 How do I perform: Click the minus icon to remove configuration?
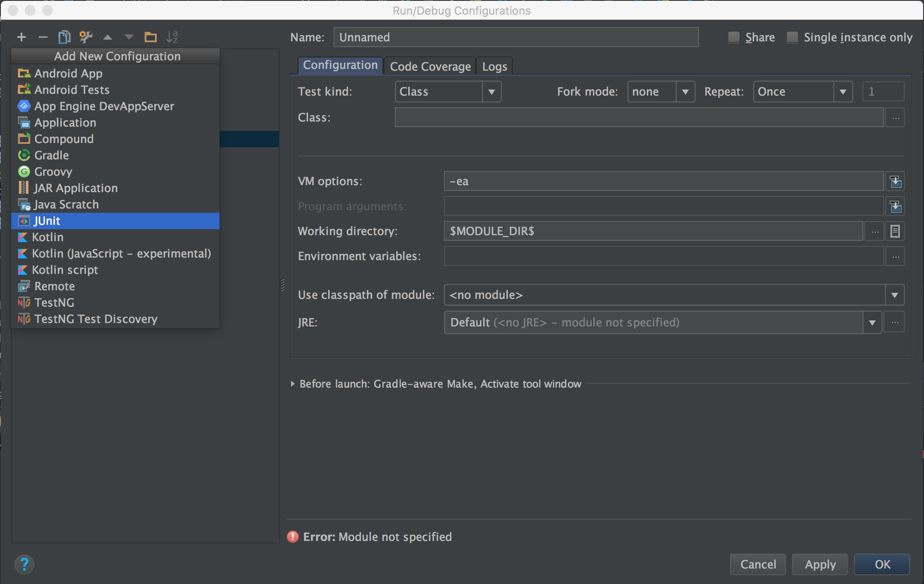tap(43, 37)
